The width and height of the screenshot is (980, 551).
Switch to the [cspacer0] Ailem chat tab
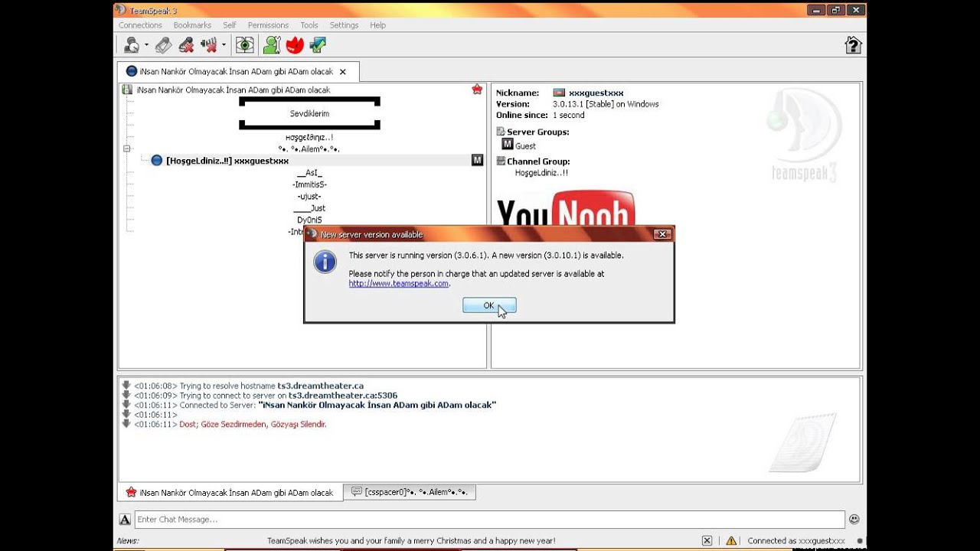pyautogui.click(x=410, y=492)
